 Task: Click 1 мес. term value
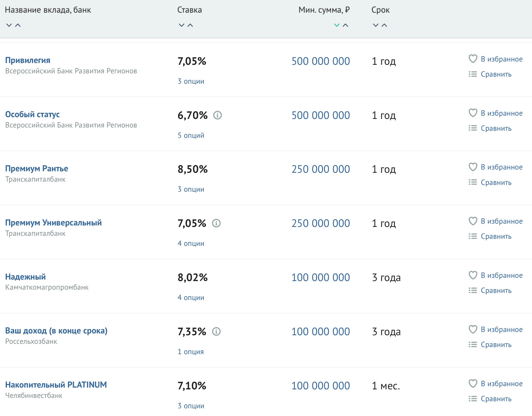pyautogui.click(x=386, y=386)
